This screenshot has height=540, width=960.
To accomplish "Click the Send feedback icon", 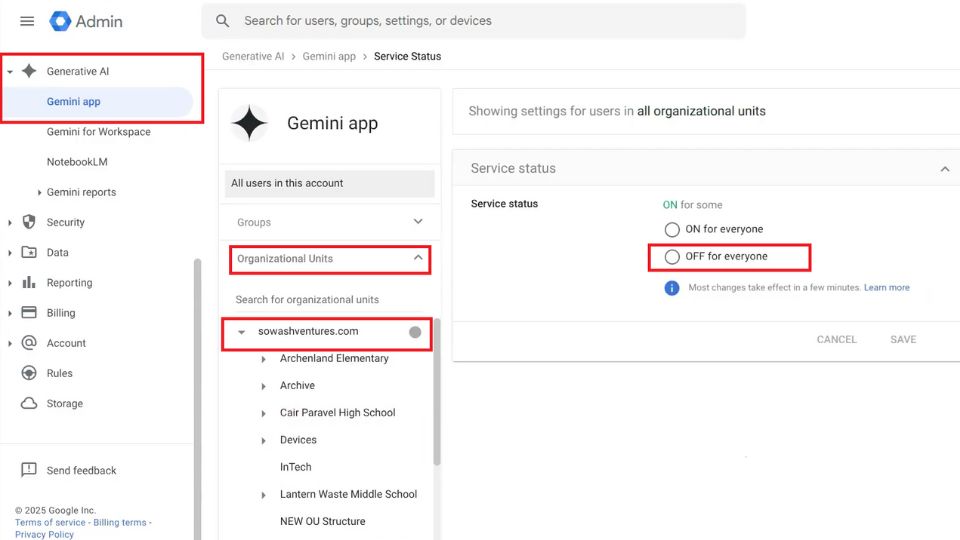I will [29, 470].
